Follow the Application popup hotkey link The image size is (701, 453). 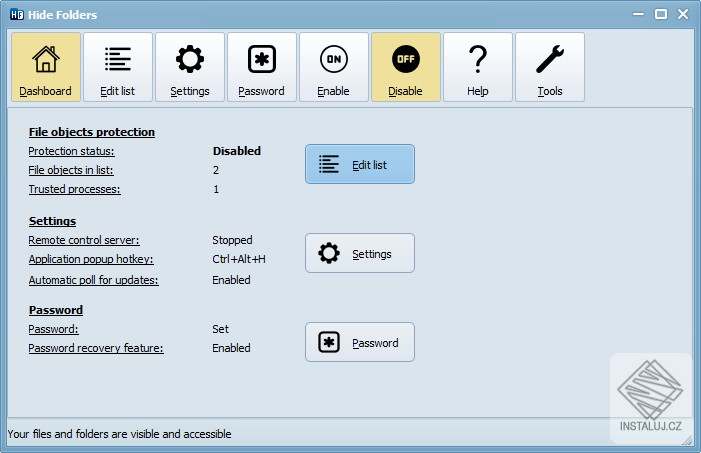(91, 259)
